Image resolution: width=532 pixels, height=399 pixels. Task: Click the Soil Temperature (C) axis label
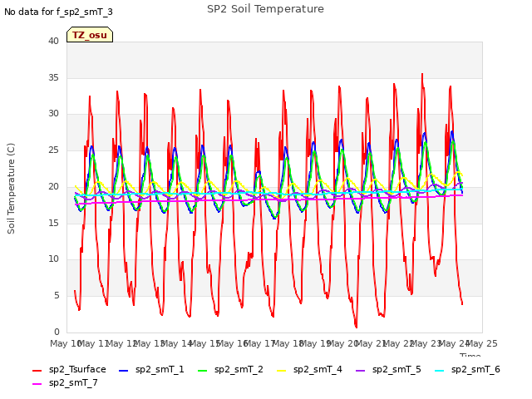(11, 189)
